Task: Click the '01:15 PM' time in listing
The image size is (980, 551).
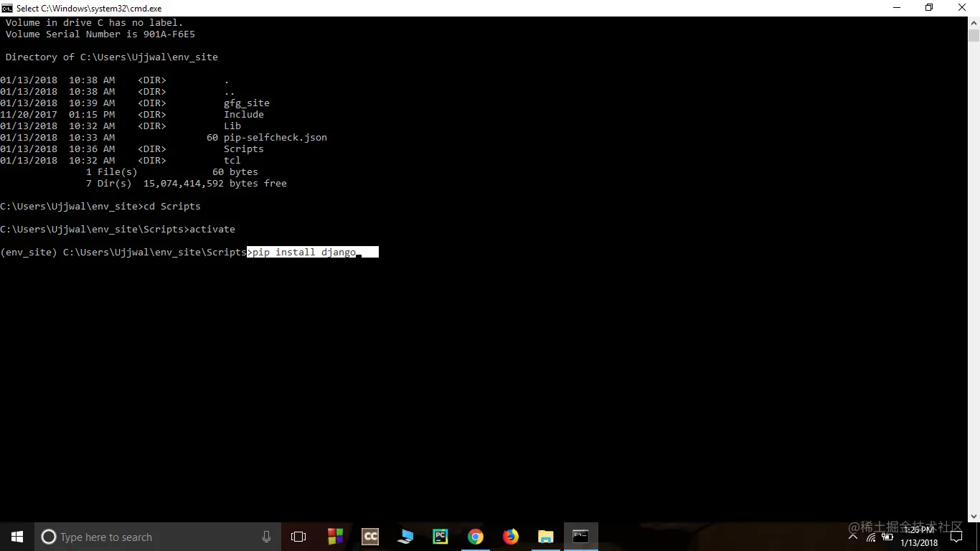Action: coord(92,114)
